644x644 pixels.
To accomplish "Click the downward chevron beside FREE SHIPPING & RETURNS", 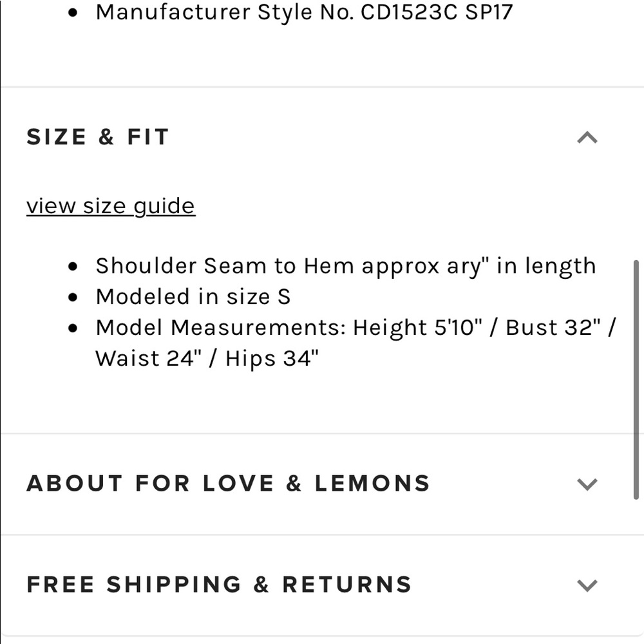I will tap(587, 585).
